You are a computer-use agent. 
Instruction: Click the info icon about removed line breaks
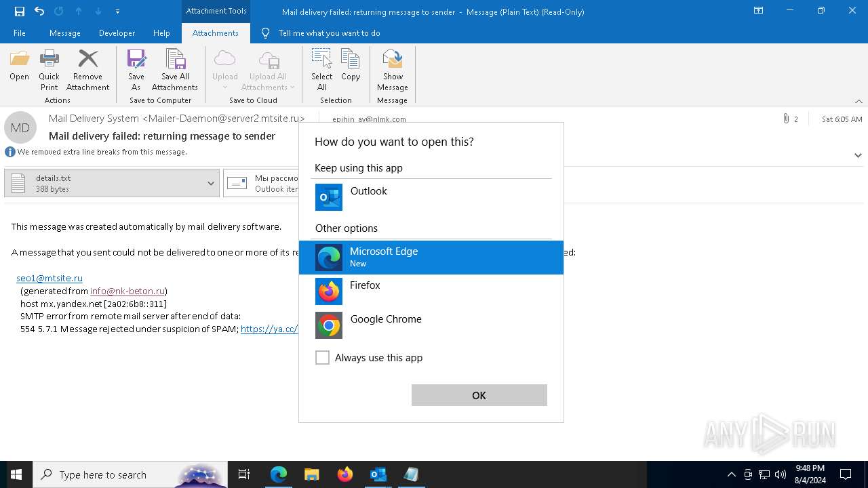click(10, 152)
